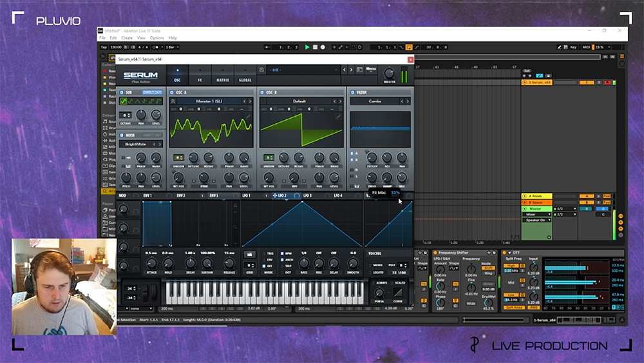Enable MONO in Voicing section

(370, 265)
